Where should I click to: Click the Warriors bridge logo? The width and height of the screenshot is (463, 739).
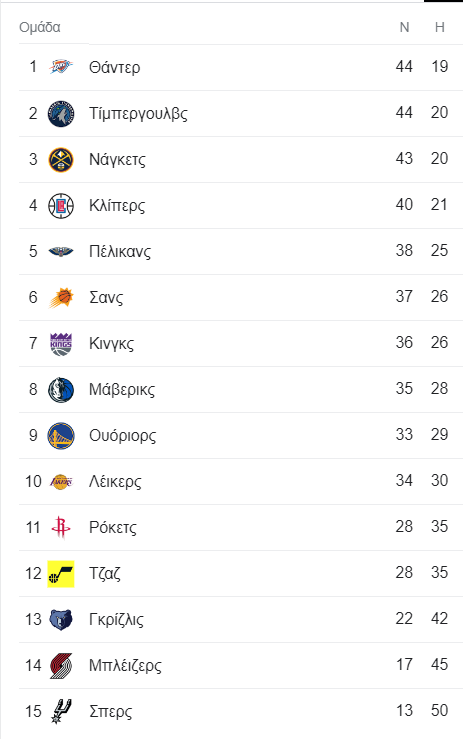pos(61,435)
